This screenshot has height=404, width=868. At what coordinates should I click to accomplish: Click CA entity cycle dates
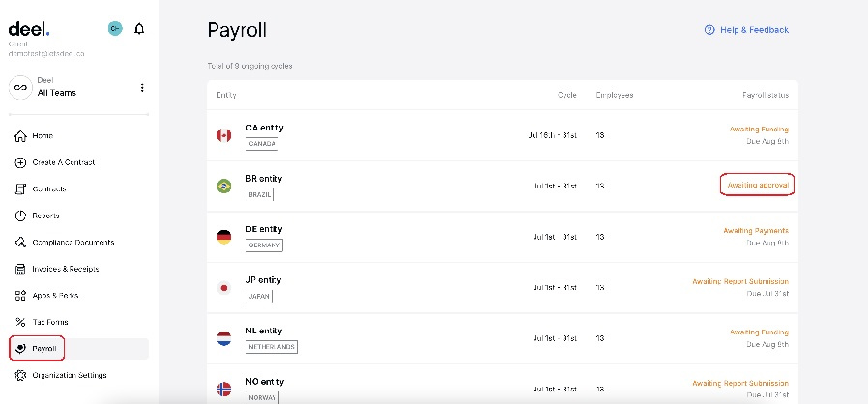coord(553,135)
